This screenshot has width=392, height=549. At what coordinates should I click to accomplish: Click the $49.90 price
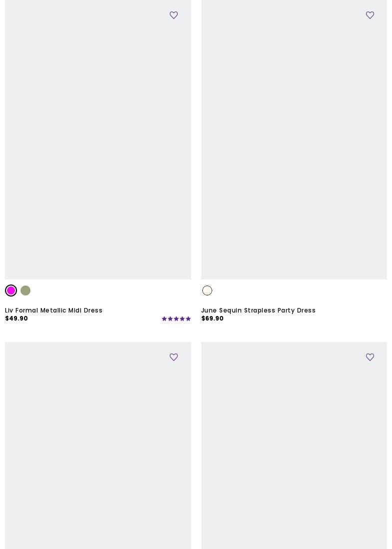16,318
